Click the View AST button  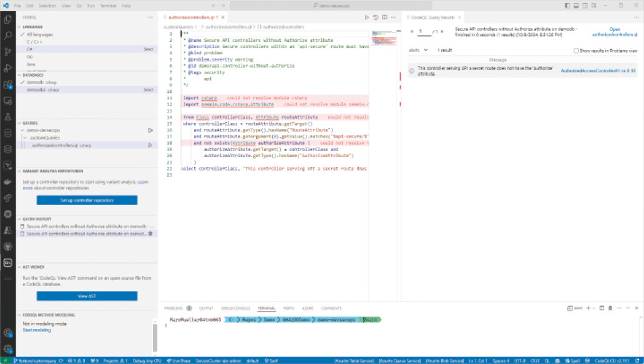(x=87, y=296)
